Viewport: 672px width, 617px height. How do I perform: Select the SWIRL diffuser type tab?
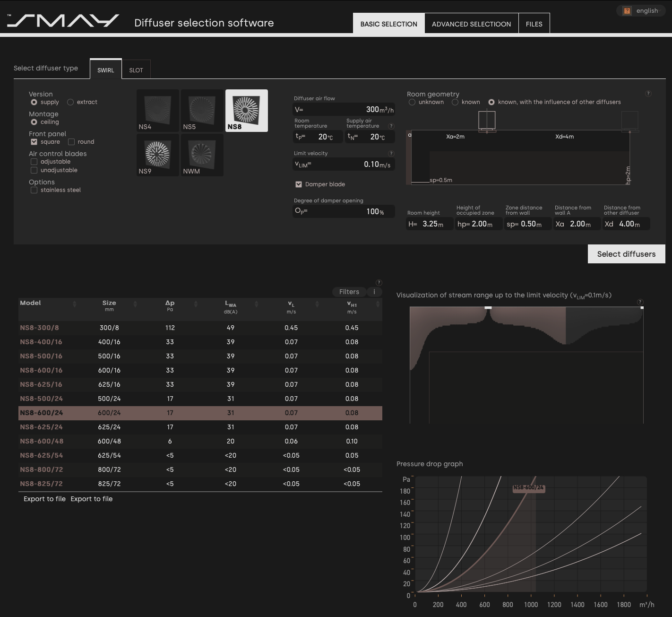106,69
